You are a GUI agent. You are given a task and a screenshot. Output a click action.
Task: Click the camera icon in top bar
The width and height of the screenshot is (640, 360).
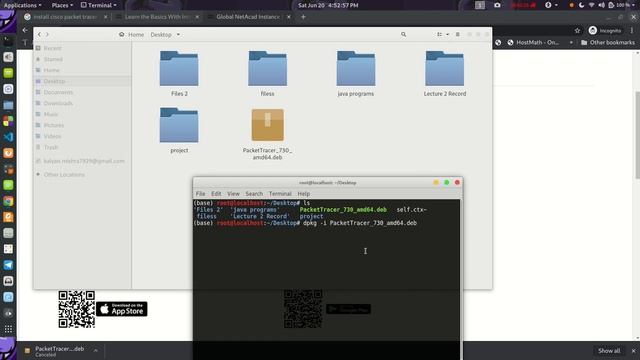497,5
